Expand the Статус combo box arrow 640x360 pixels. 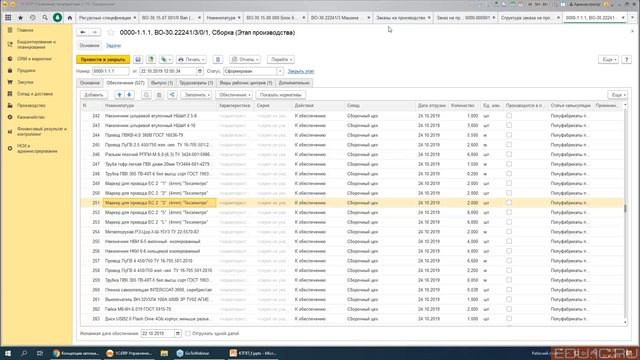280,71
